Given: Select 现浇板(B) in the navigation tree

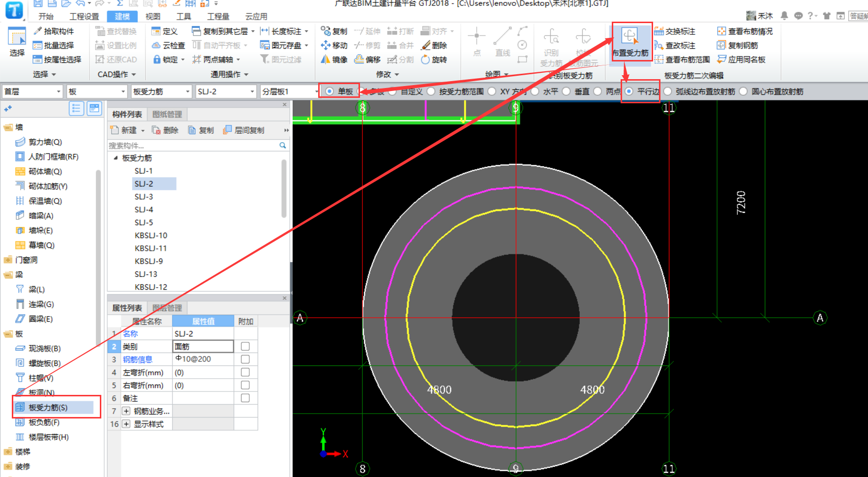Looking at the screenshot, I should 44,348.
